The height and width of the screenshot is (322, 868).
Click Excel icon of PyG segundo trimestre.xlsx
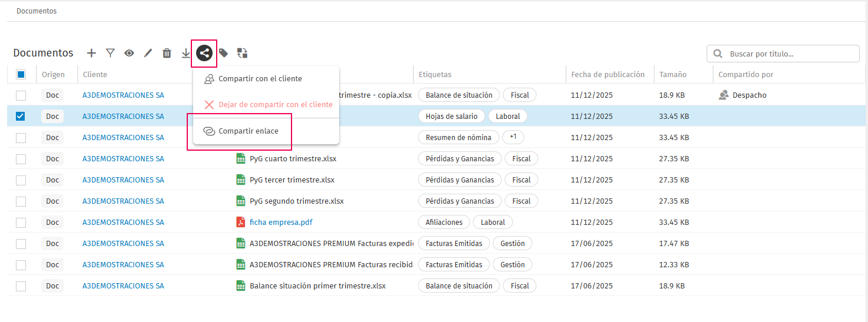pyautogui.click(x=240, y=201)
